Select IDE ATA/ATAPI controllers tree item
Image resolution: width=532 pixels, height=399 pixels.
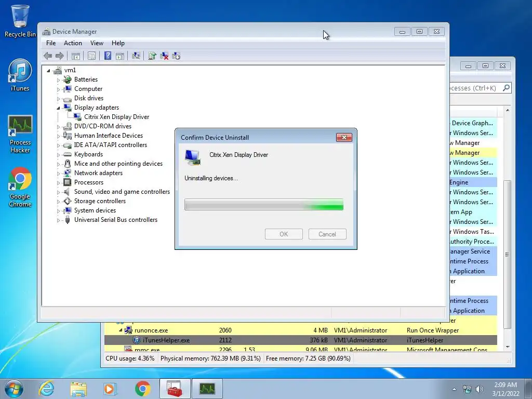[110, 145]
